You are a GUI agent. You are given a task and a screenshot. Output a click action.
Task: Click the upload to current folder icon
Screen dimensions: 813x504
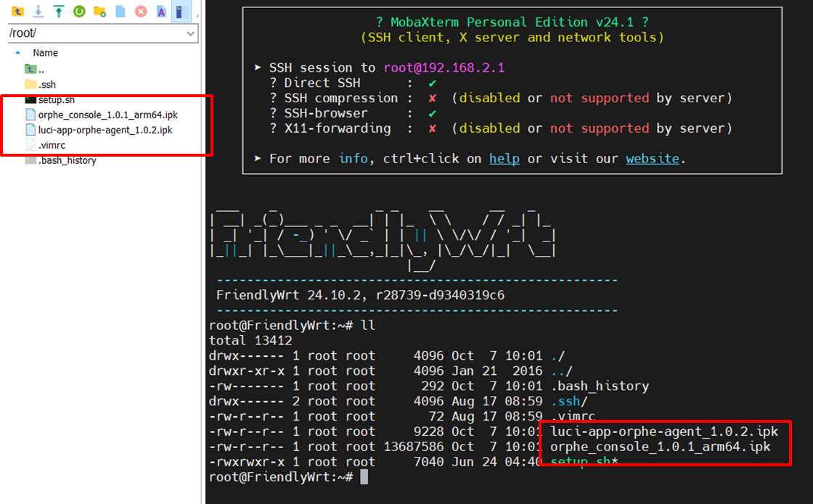coord(58,11)
